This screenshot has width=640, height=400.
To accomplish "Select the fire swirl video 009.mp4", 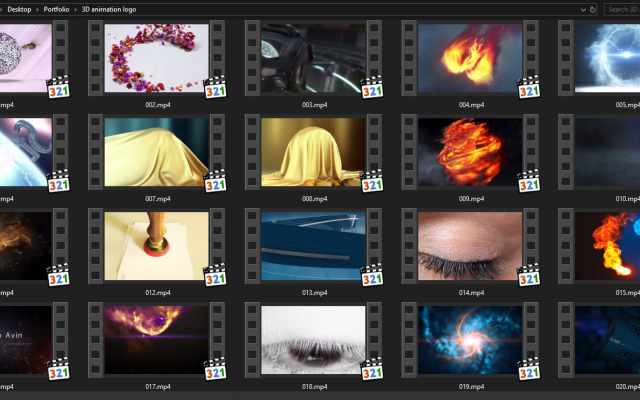I will coord(471,152).
